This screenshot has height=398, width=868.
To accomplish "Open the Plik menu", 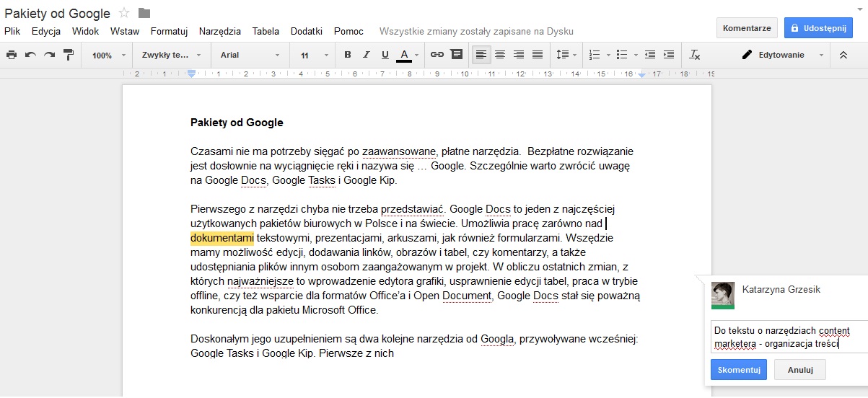I will pos(12,32).
